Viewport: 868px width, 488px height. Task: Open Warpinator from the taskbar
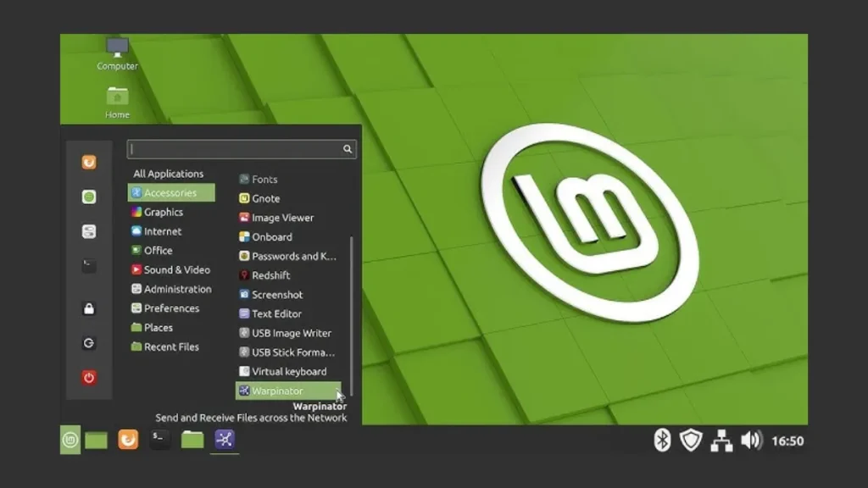point(224,440)
